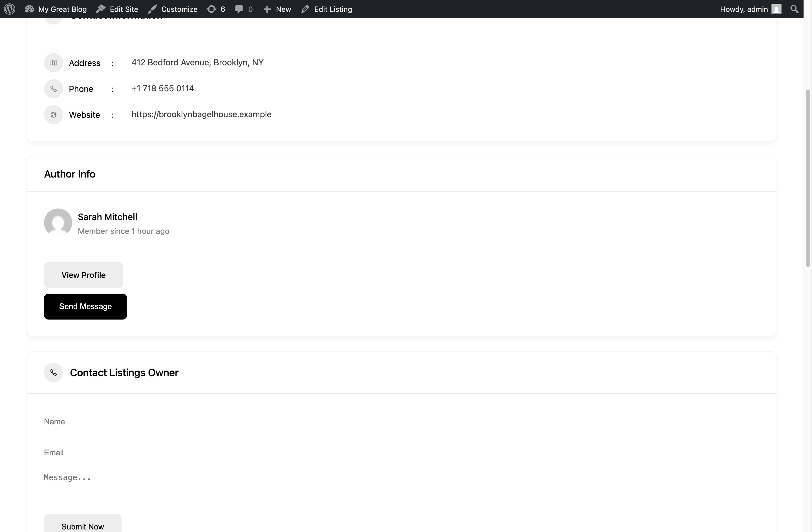Click the Send Message button
Image resolution: width=812 pixels, height=532 pixels.
[86, 307]
